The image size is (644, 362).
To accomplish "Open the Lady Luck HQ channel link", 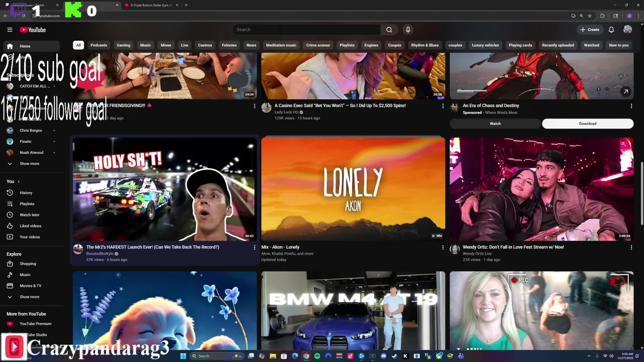I will (286, 112).
